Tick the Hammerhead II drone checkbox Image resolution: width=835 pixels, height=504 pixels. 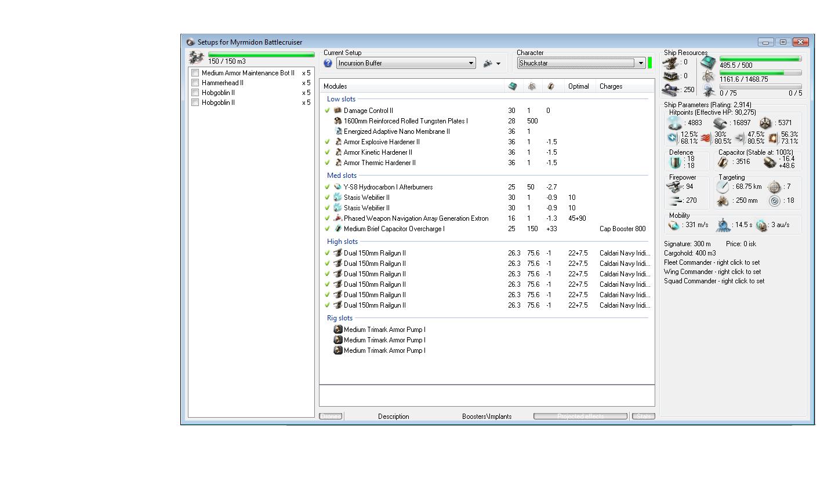click(195, 83)
